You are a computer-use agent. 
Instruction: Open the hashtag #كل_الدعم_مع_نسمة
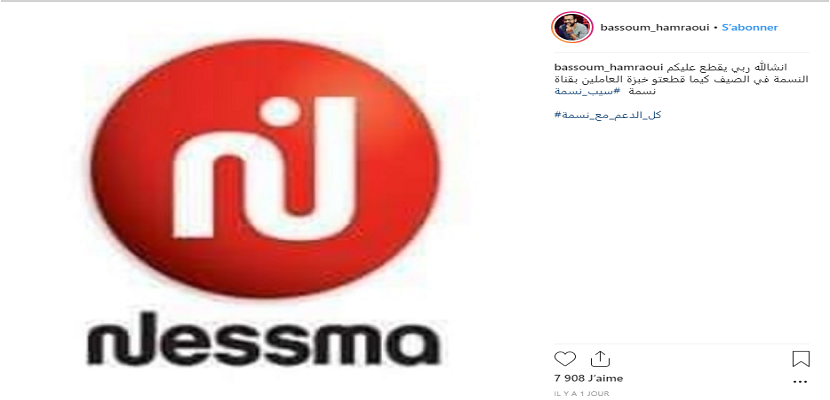(x=608, y=115)
